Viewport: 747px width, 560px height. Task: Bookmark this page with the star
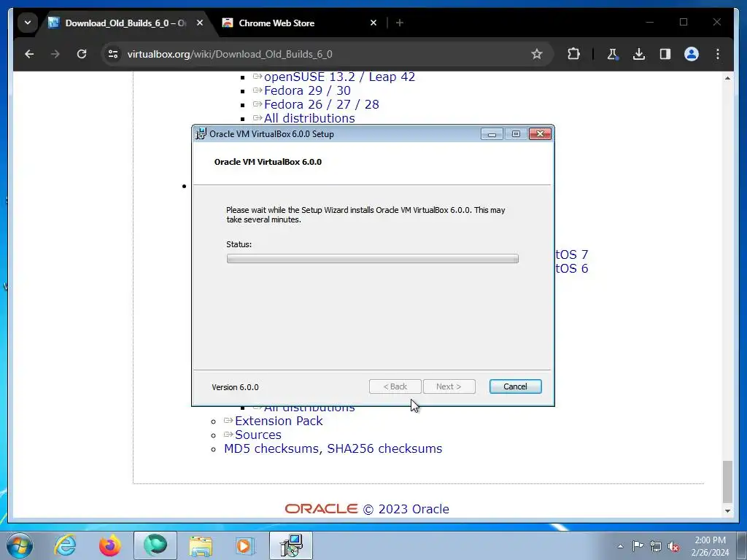coord(537,54)
